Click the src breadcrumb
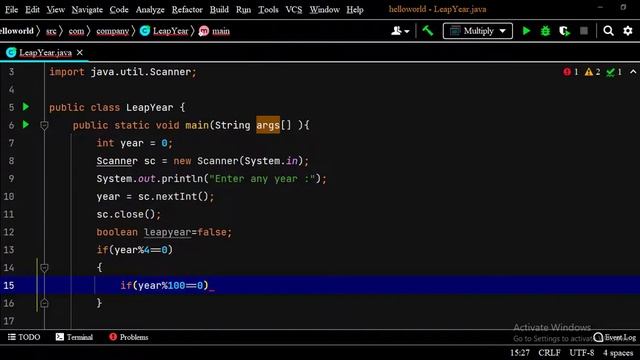This screenshot has height=360, width=640. click(x=51, y=31)
